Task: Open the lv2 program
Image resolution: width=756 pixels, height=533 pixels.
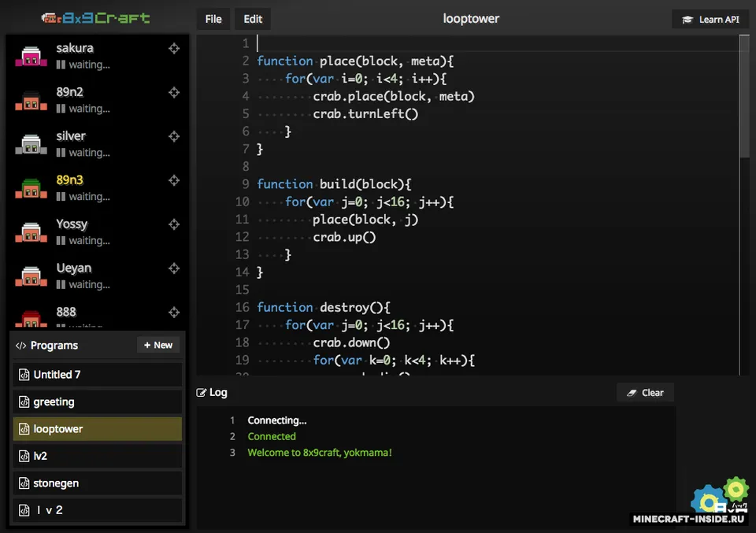Action: (98, 456)
